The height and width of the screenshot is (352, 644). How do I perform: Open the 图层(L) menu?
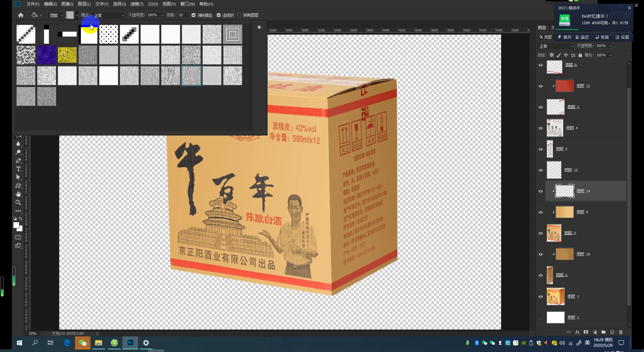[84, 4]
